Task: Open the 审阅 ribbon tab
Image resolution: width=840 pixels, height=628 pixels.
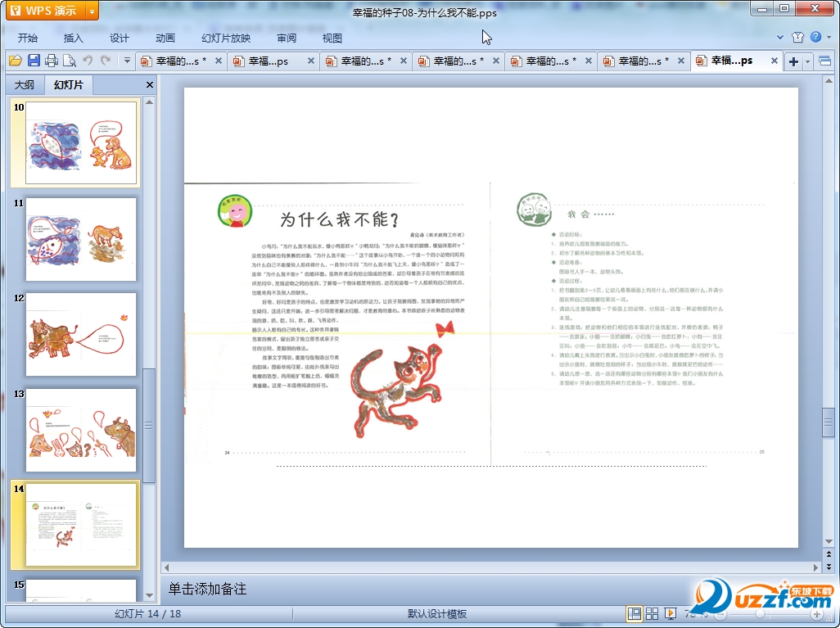Action: pos(287,38)
